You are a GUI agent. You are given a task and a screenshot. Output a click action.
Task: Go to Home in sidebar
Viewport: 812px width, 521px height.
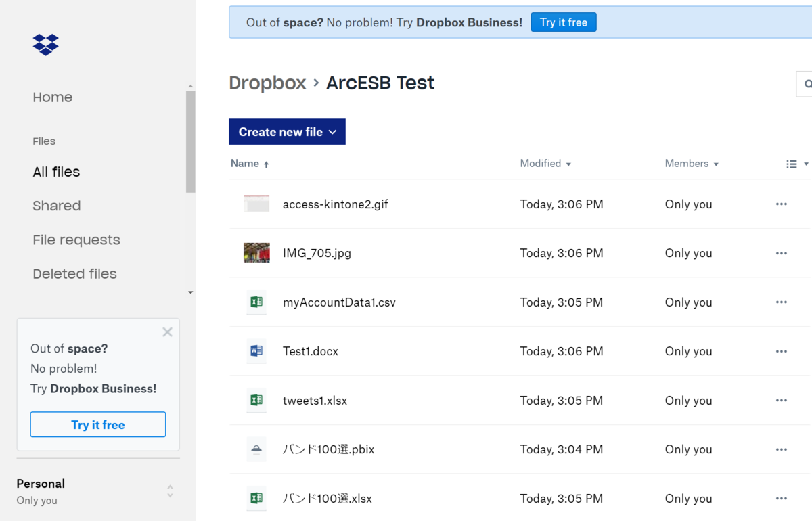click(53, 97)
